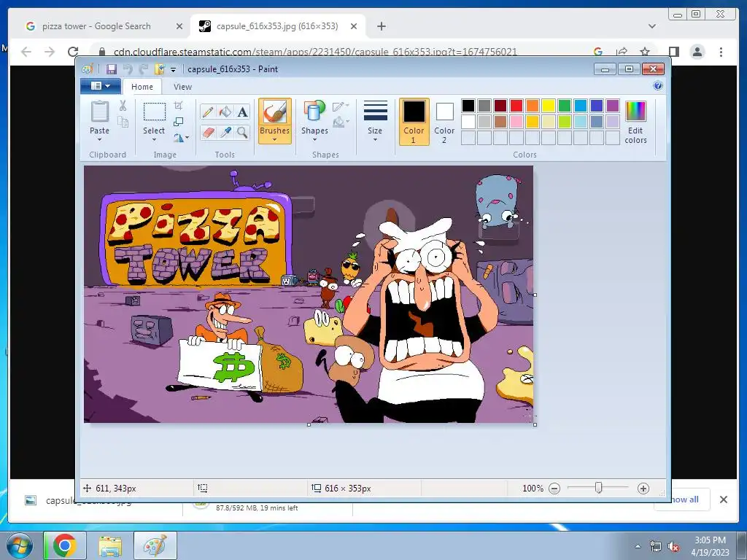
Task: Click the clock in taskbar
Action: 710,545
